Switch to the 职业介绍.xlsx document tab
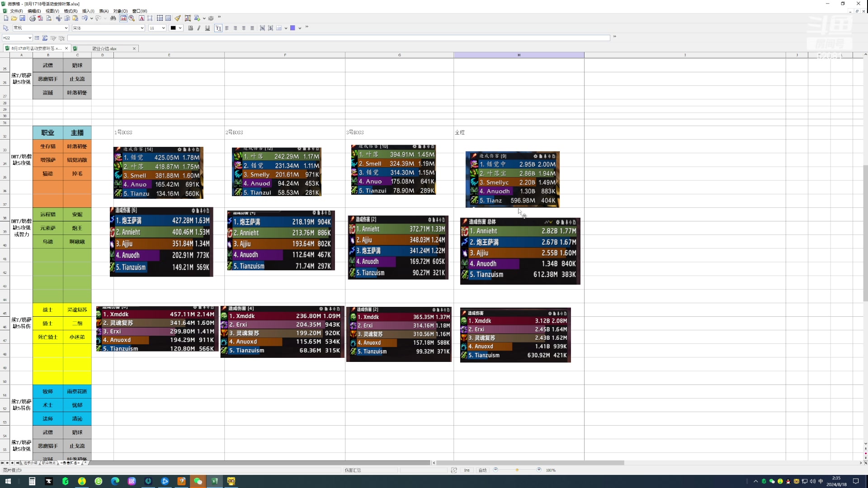 coord(104,48)
